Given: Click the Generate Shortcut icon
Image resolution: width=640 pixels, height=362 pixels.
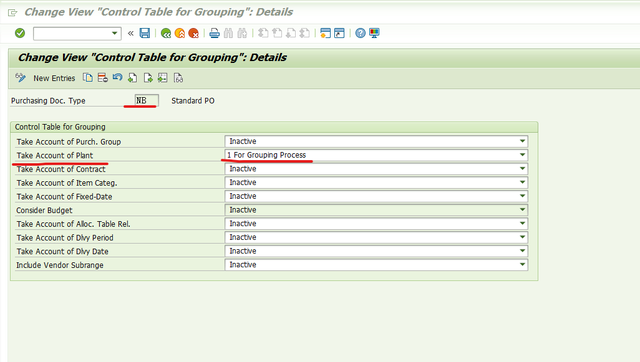Looking at the screenshot, I should pyautogui.click(x=339, y=33).
